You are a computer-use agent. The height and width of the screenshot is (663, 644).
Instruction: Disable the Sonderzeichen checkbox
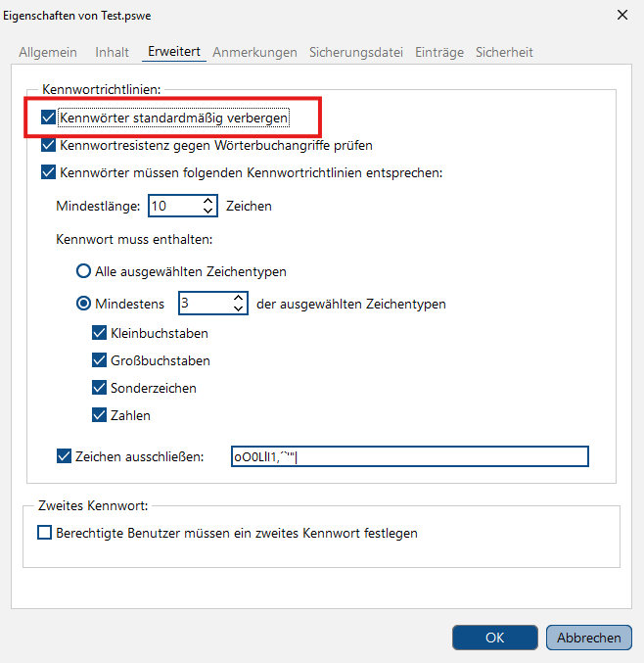(x=99, y=388)
